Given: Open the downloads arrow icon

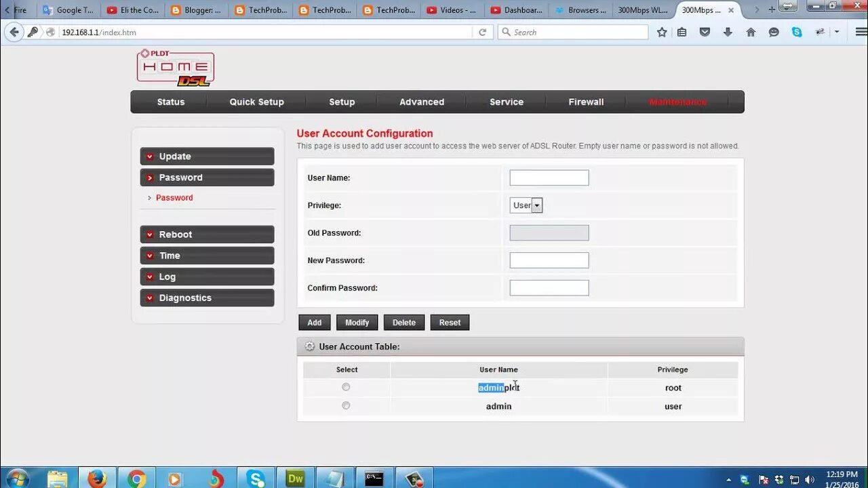Looking at the screenshot, I should pos(728,32).
